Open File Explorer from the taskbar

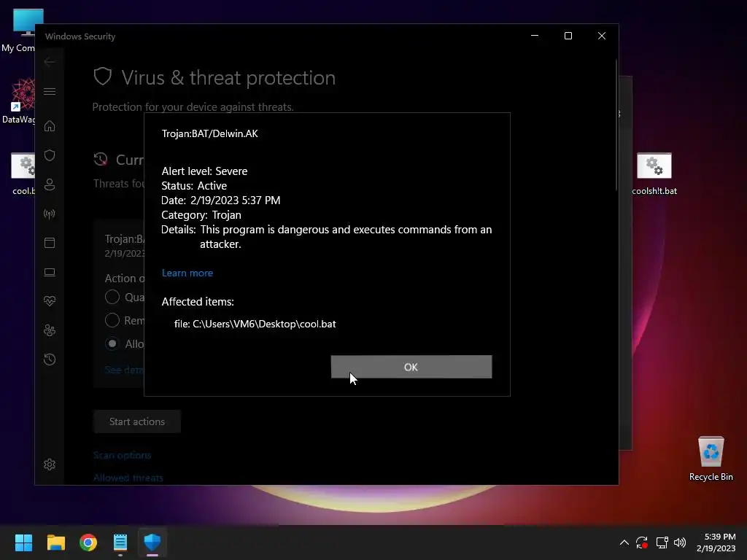pos(55,542)
